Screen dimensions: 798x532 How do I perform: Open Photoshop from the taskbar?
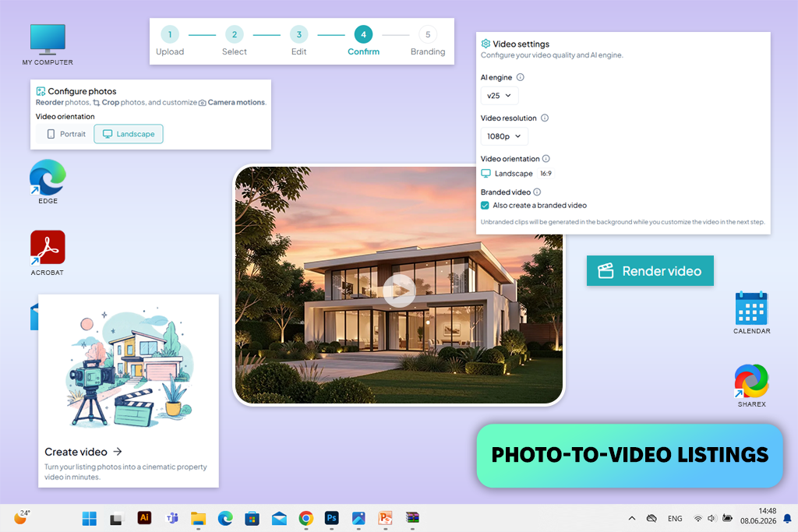(x=331, y=518)
